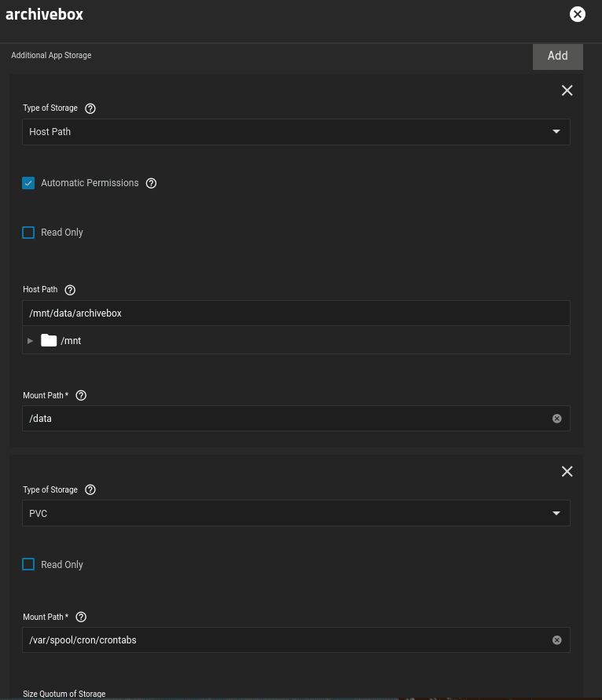This screenshot has width=602, height=700.
Task: Enable Read Only for the Host Path storage
Action: tap(28, 233)
